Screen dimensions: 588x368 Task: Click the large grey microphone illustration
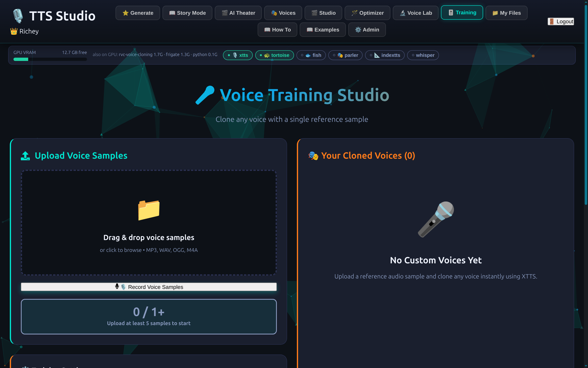(436, 219)
